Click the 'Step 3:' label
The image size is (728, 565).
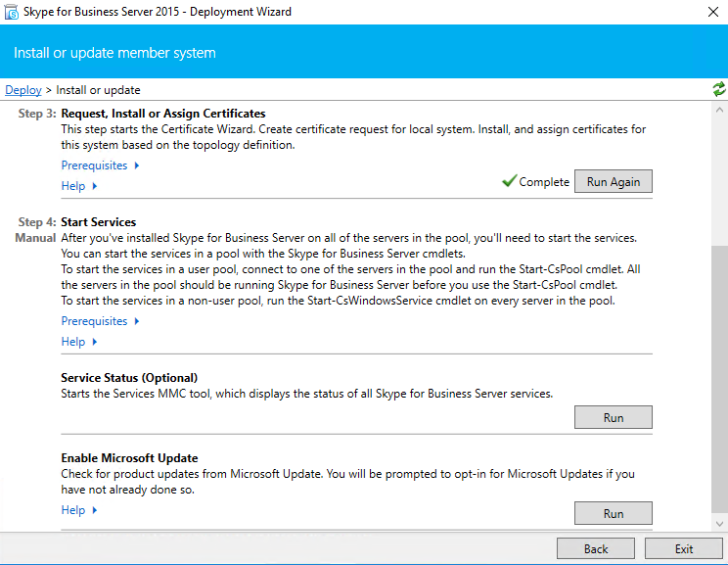(x=37, y=114)
